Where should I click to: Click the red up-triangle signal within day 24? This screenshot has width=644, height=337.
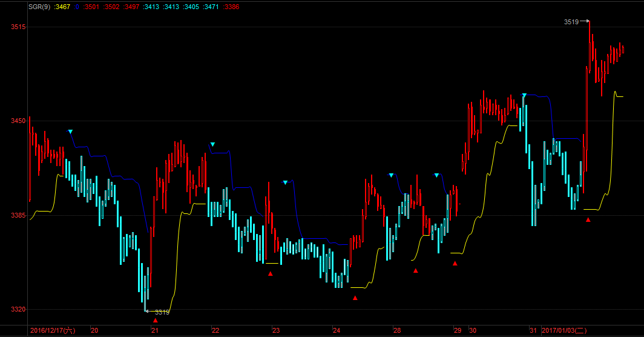tap(355, 298)
